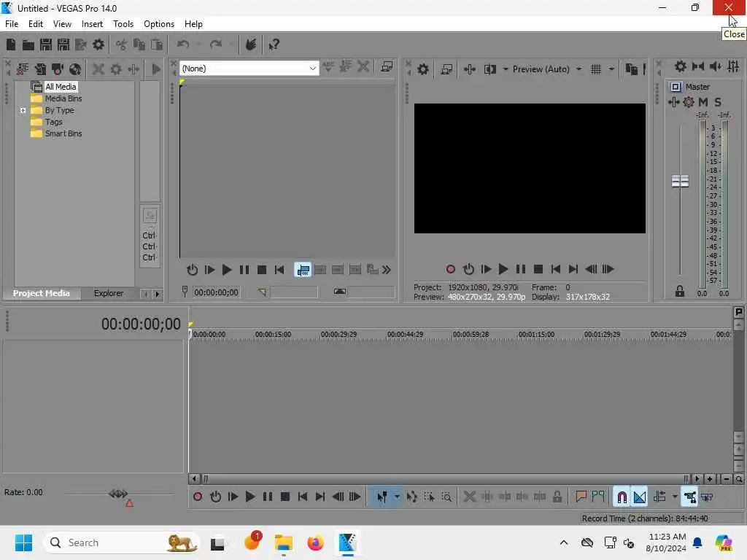This screenshot has height=560, width=747.
Task: Click Split Screen View icon in preview
Action: 490,69
